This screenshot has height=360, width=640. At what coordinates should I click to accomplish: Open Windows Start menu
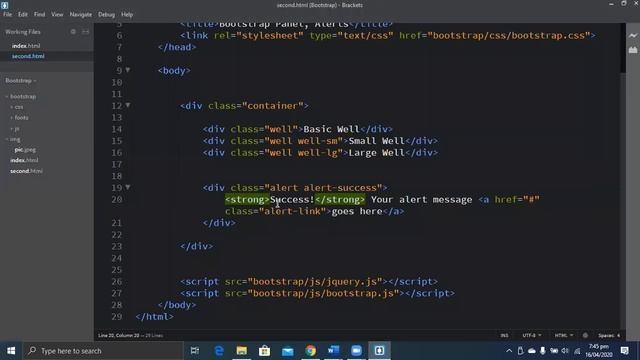11,351
